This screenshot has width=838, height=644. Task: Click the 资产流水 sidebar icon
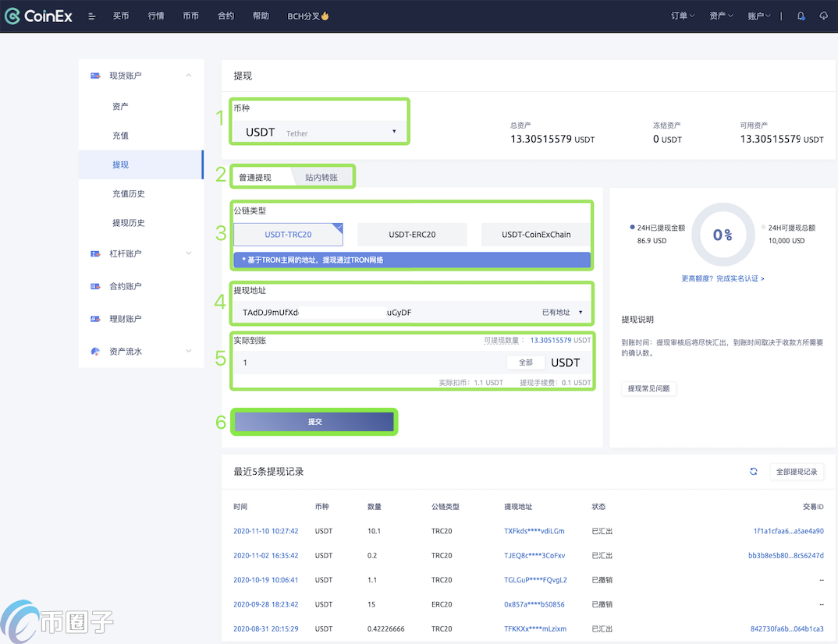[x=95, y=352]
